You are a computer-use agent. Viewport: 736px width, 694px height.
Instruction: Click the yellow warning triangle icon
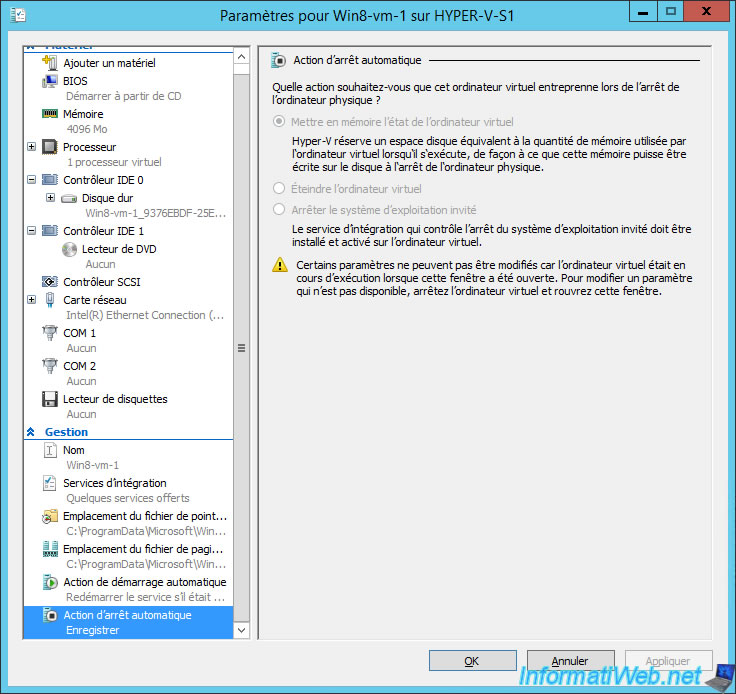280,265
